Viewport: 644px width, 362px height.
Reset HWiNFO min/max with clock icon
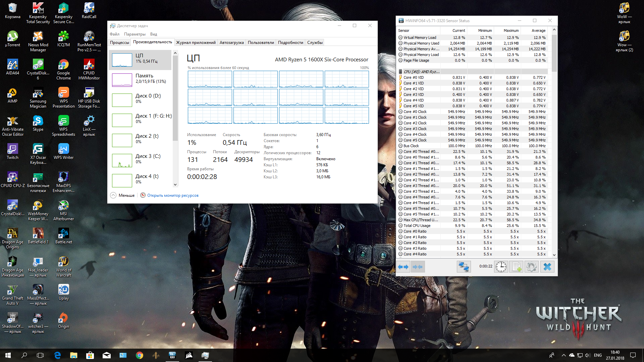pos(501,267)
